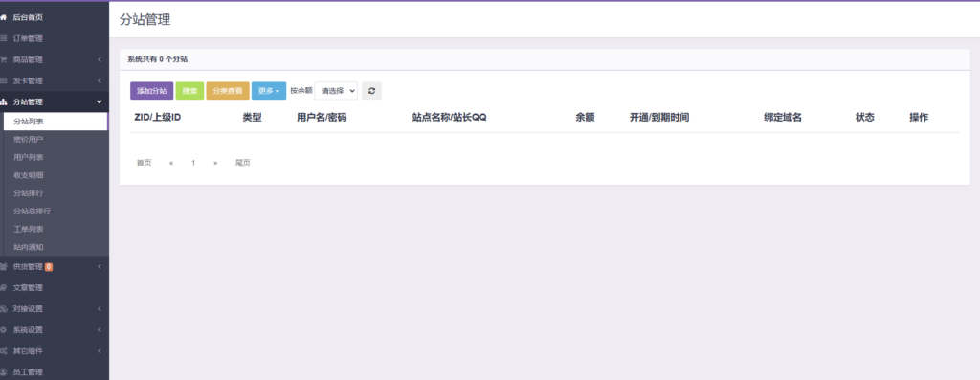The width and height of the screenshot is (980, 380).
Task: Click the 站点名称/站长QQ column header
Action: coord(449,118)
